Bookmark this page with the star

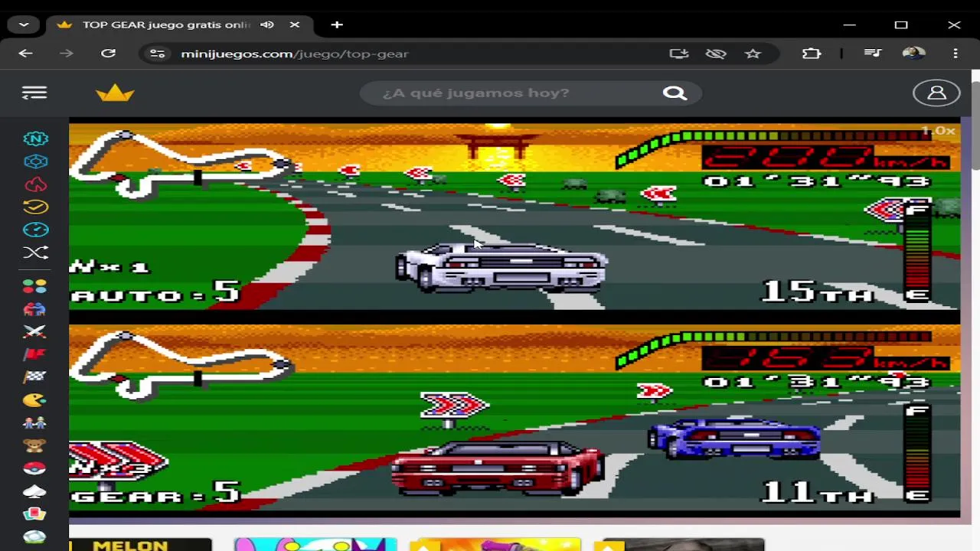pyautogui.click(x=753, y=54)
